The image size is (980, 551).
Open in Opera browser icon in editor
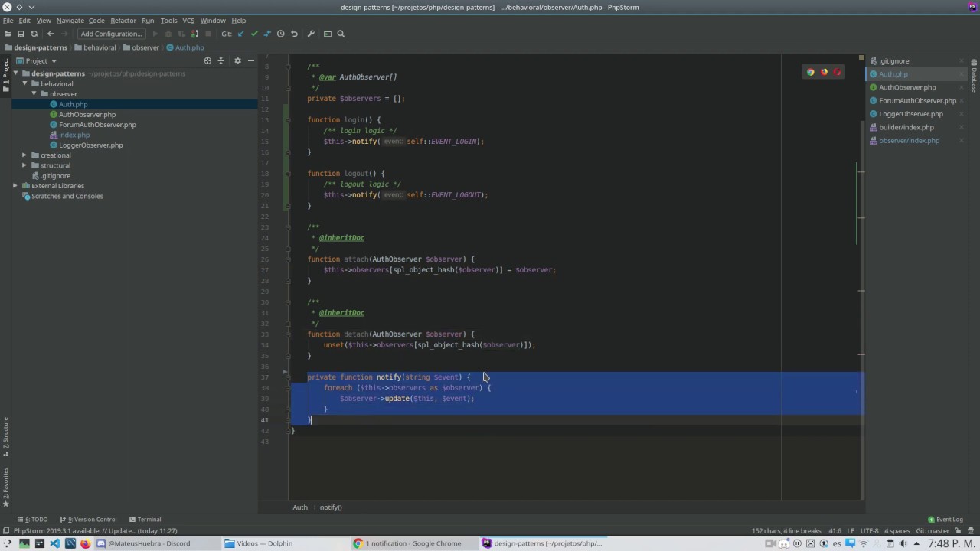pyautogui.click(x=837, y=72)
